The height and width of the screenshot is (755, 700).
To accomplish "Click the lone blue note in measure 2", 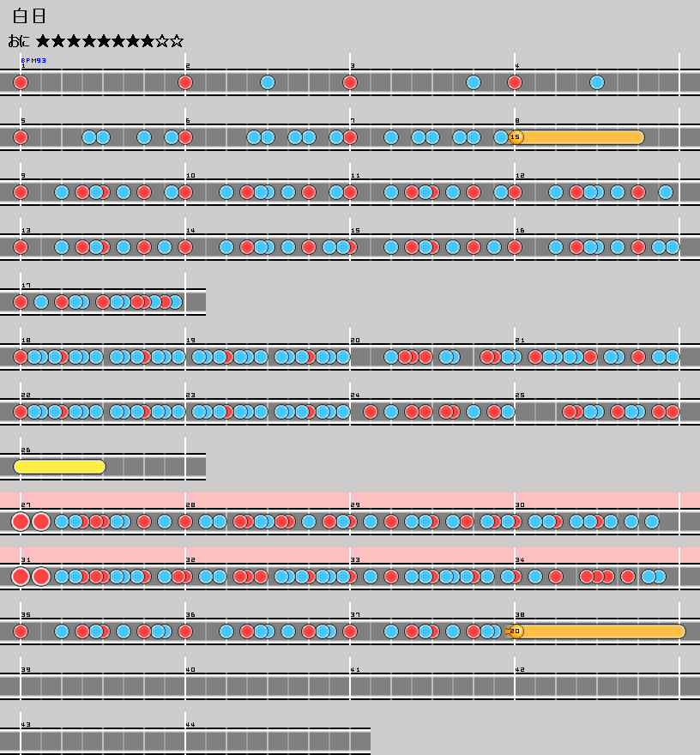I will coord(268,82).
